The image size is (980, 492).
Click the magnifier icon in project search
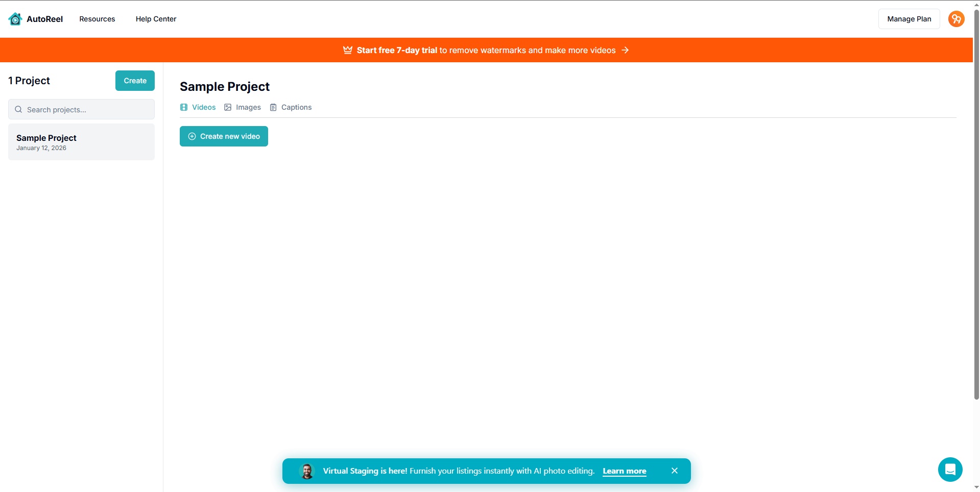[x=18, y=109]
